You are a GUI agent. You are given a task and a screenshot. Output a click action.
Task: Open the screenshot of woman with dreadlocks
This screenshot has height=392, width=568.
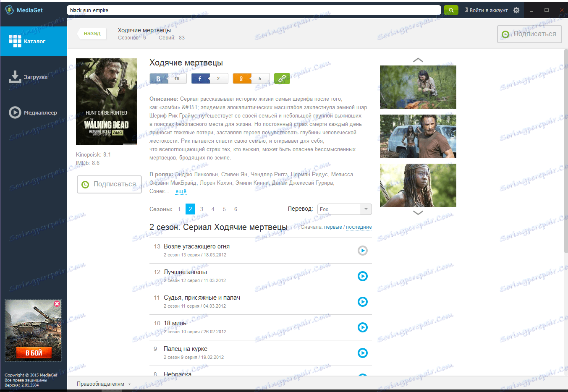(x=418, y=185)
